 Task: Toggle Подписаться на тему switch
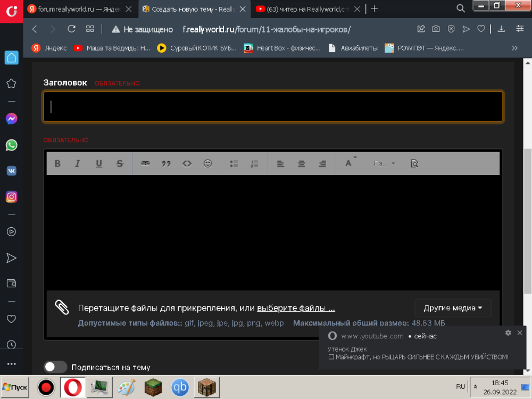point(55,367)
